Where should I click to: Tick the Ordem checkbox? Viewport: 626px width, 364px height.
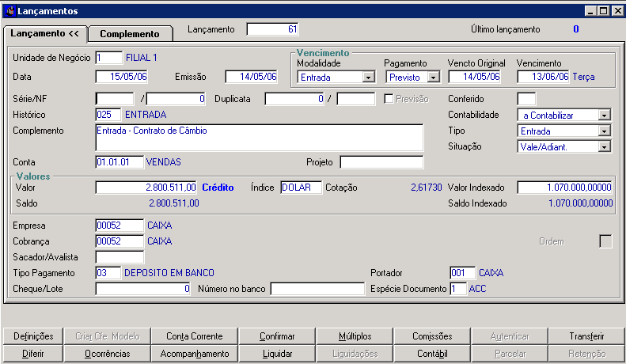tap(605, 241)
